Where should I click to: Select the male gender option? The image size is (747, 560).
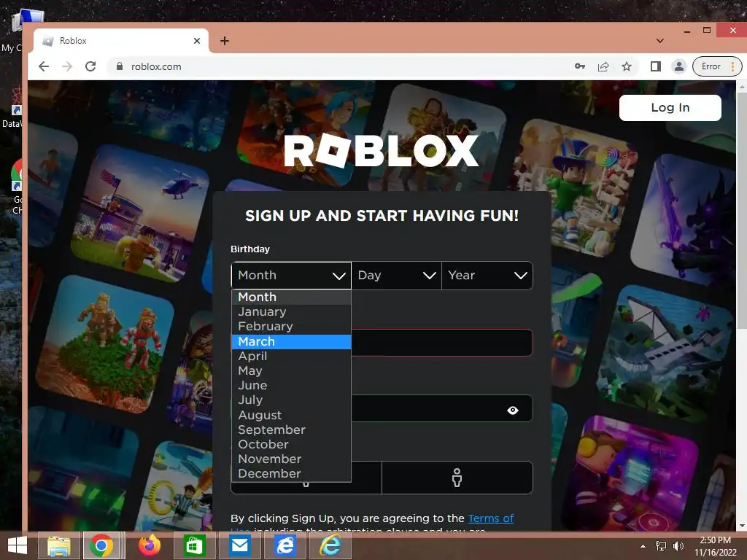click(x=457, y=478)
